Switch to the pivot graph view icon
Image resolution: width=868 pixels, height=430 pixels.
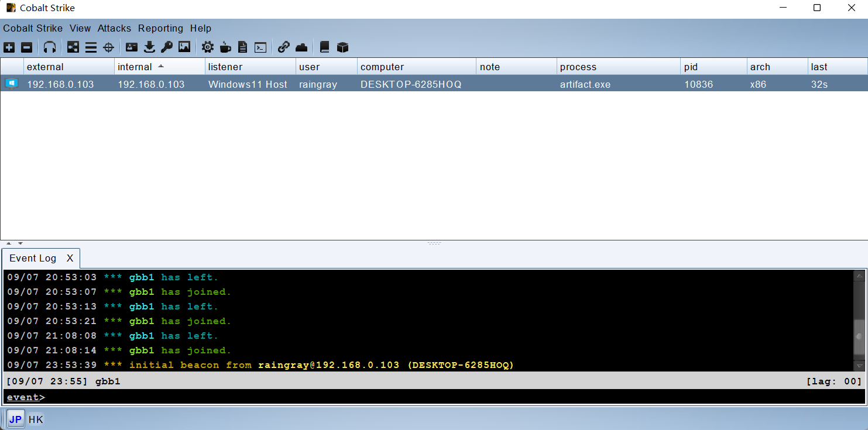click(73, 47)
